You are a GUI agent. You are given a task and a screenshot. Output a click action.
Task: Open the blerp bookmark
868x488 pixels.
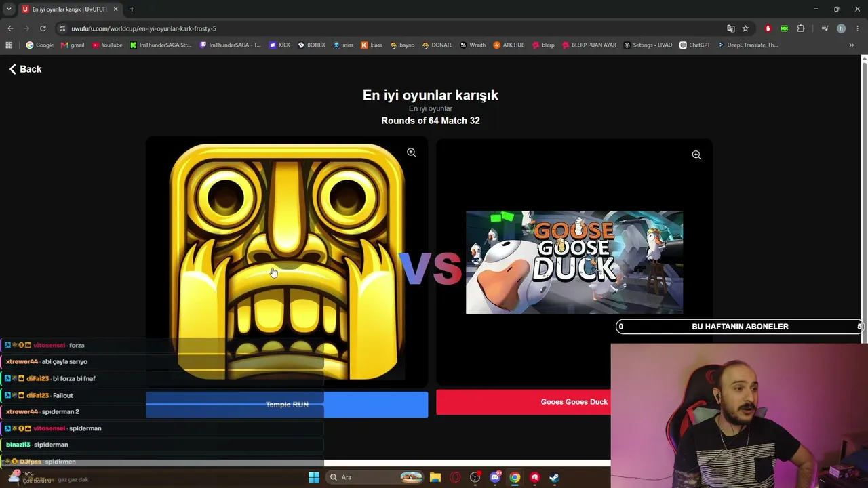coord(543,45)
